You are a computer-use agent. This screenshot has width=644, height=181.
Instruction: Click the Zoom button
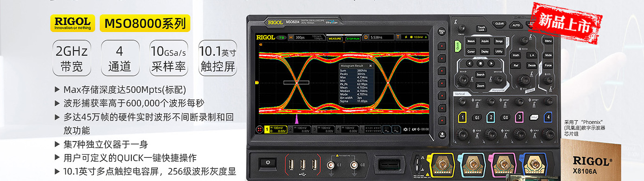(480, 85)
